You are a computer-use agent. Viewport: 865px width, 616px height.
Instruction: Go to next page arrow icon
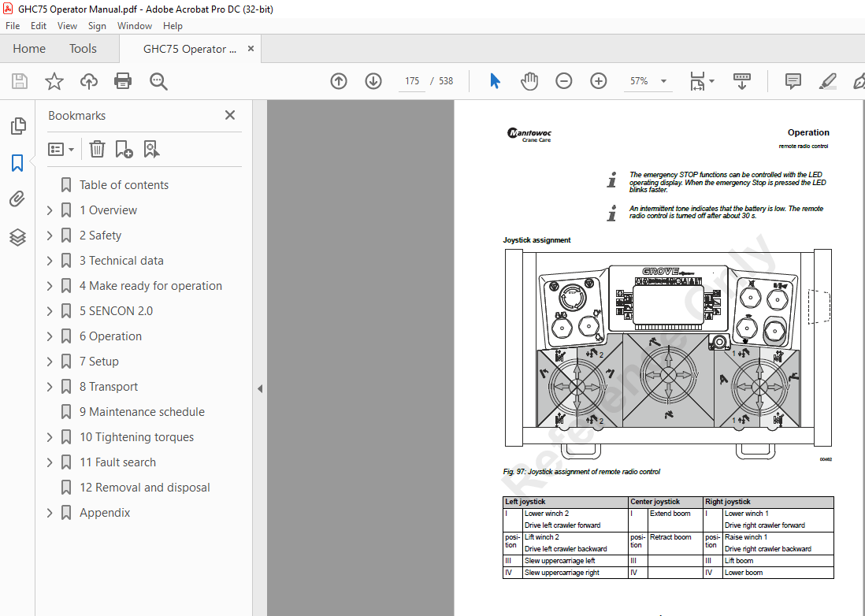[x=373, y=81]
